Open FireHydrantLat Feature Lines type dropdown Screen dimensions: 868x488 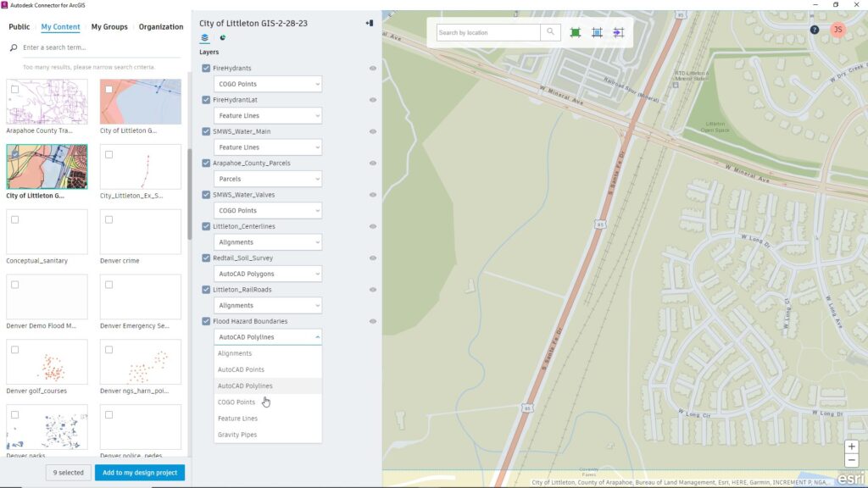click(267, 115)
